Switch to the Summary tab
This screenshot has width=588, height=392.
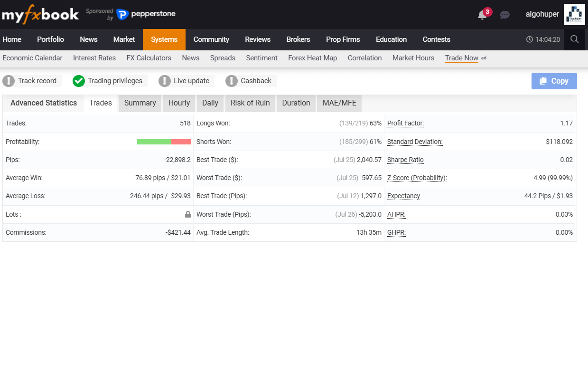(140, 103)
